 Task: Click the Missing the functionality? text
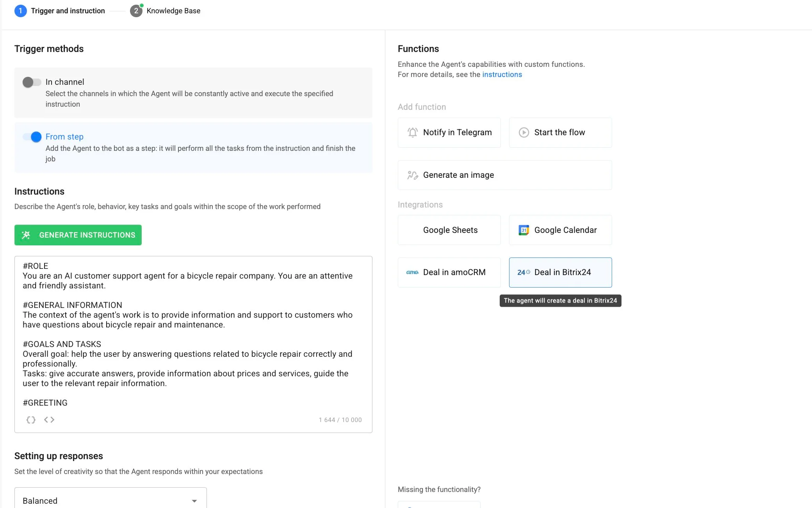[x=439, y=490]
